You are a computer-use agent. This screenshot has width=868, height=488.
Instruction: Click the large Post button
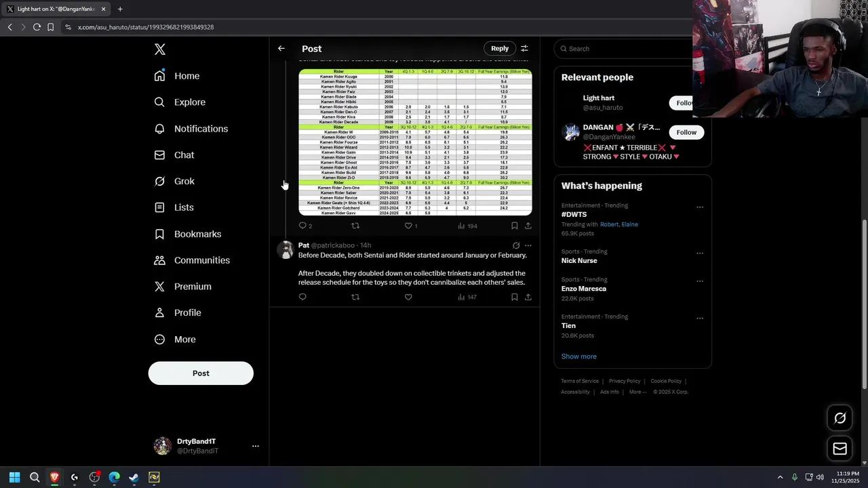(x=201, y=373)
